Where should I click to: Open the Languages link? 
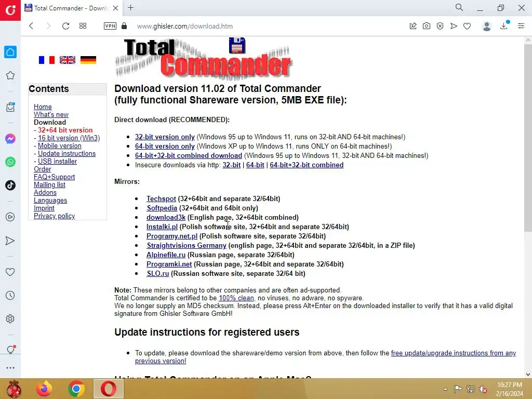50,201
